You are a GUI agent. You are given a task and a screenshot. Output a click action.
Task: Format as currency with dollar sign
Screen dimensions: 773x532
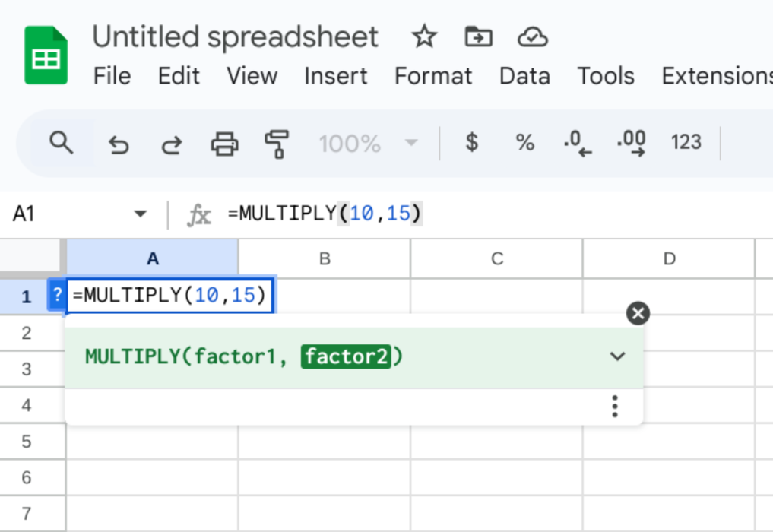(472, 142)
